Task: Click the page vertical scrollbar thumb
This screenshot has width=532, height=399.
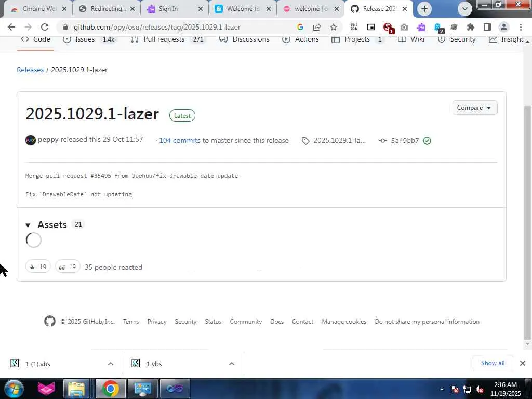Action: click(527, 222)
